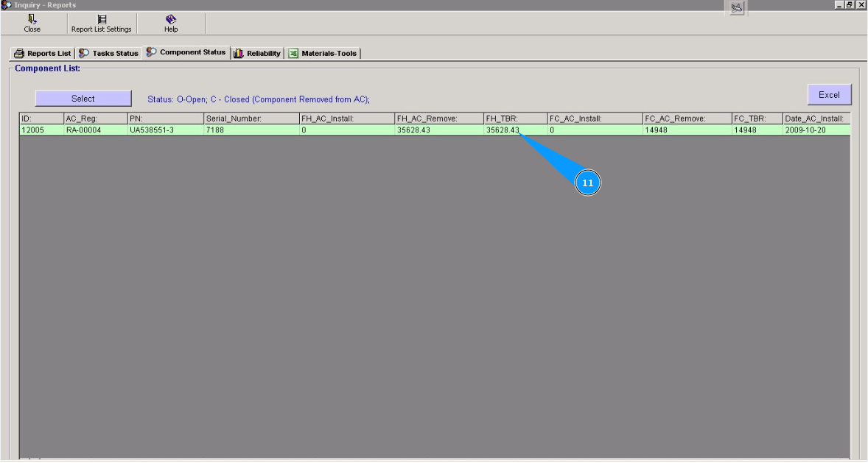
Task: Click the Inquiry - Reports title bar app icon
Action: click(7, 5)
